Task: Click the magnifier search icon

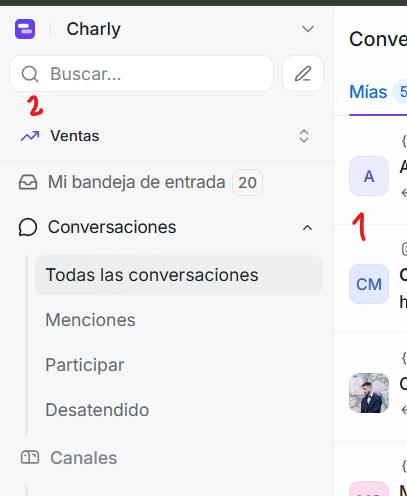Action: 30,74
